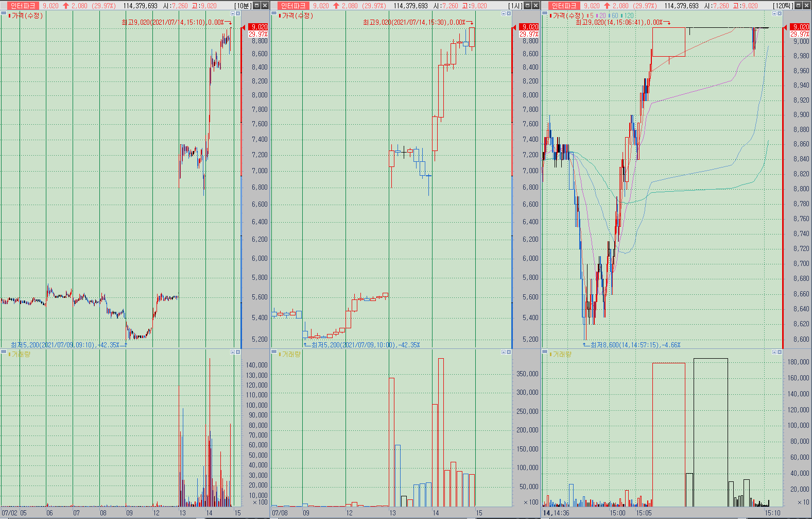812x519 pixels.
Task: Maximize the volume pane in 1시 chart
Action: 503,352
